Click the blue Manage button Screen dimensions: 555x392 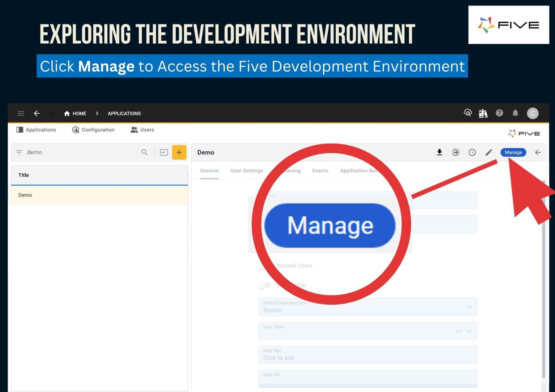click(513, 152)
